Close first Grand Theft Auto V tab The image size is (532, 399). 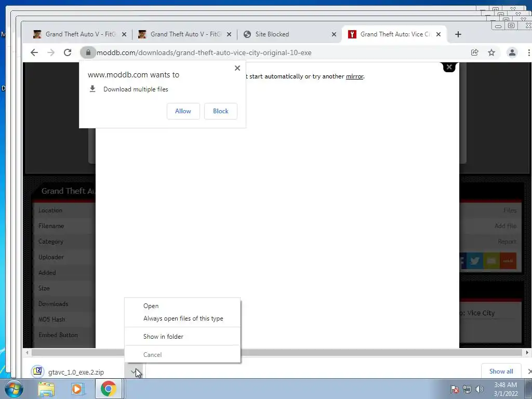tap(124, 34)
